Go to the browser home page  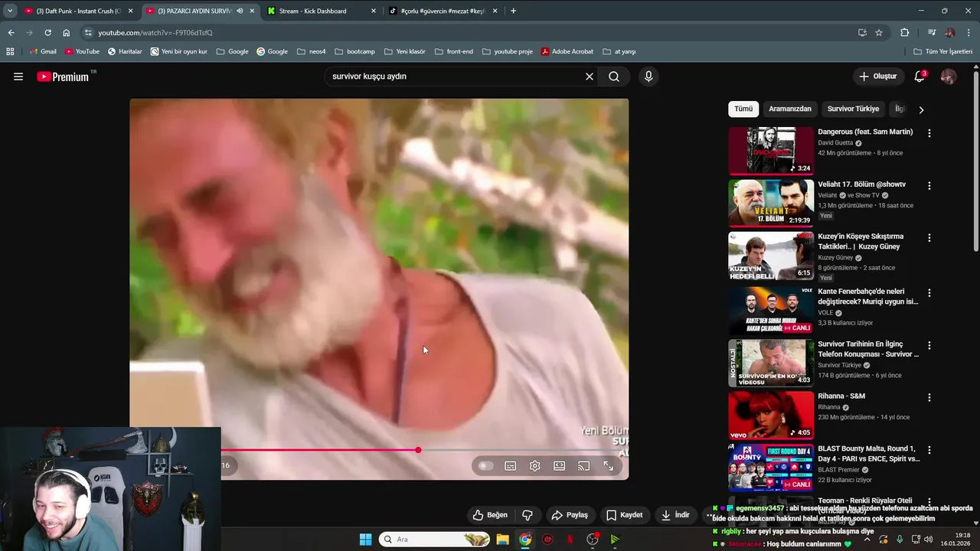tap(66, 33)
